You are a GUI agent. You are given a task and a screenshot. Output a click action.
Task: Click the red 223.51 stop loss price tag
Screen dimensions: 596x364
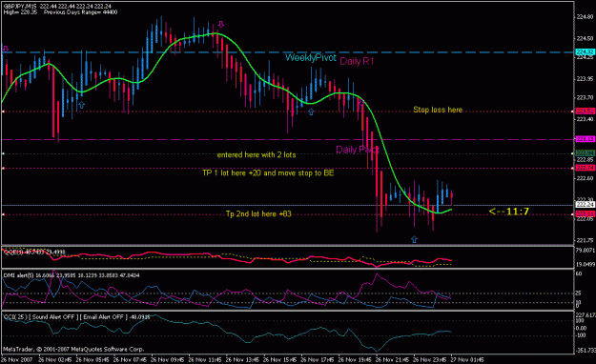point(585,111)
